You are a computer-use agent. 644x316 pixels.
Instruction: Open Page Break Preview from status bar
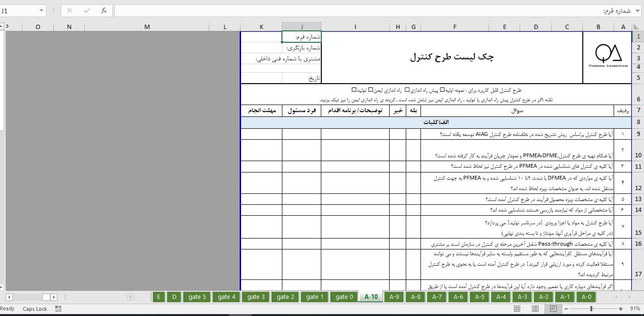click(553, 309)
